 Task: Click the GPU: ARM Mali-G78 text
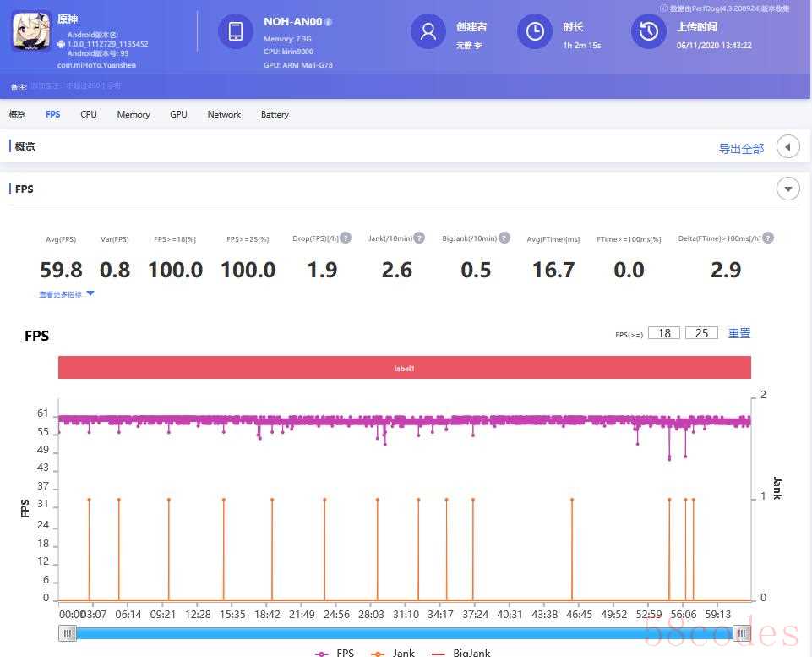pyautogui.click(x=298, y=65)
